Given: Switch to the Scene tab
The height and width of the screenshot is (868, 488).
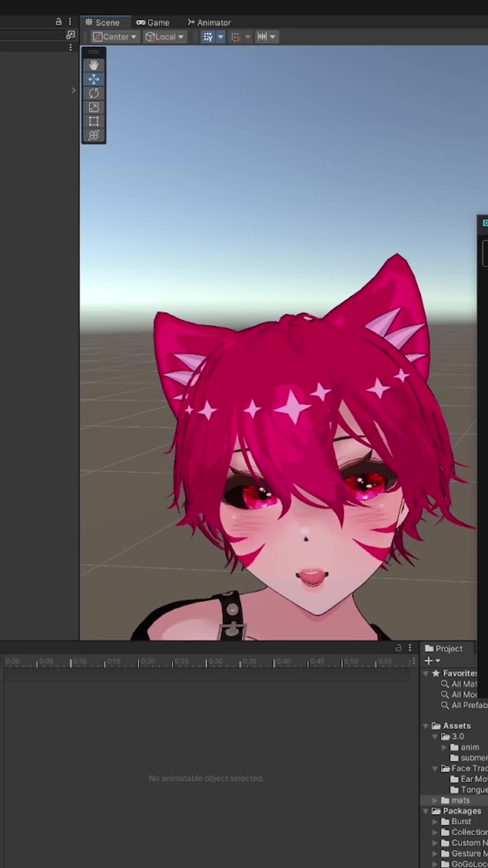Looking at the screenshot, I should click(103, 22).
